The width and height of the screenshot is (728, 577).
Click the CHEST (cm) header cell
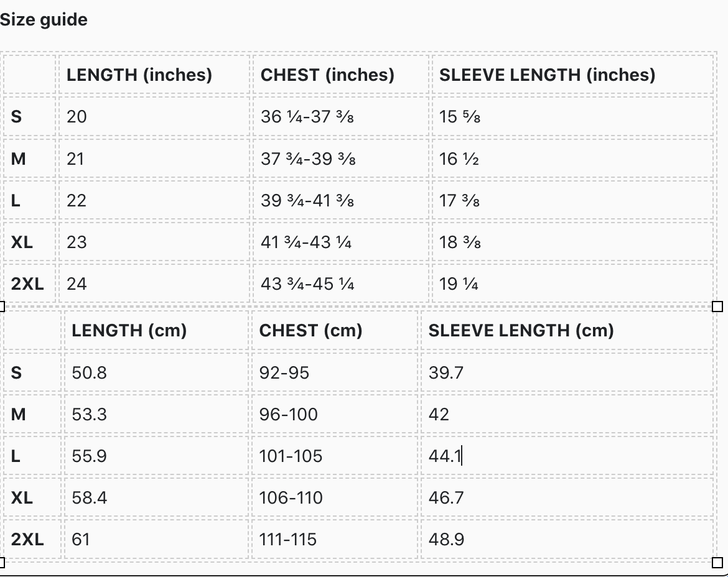click(x=334, y=330)
